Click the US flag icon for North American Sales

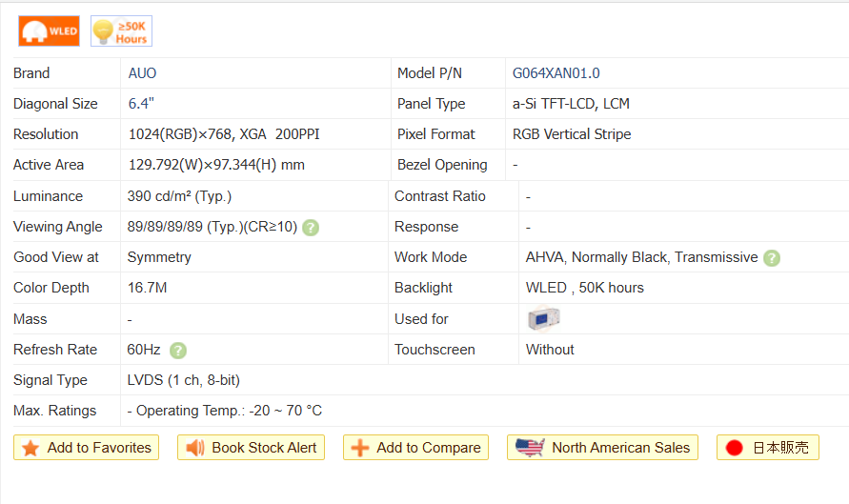tap(530, 448)
